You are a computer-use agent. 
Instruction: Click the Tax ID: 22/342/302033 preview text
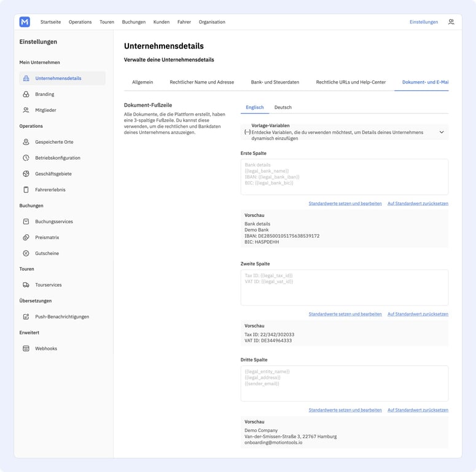(x=269, y=334)
